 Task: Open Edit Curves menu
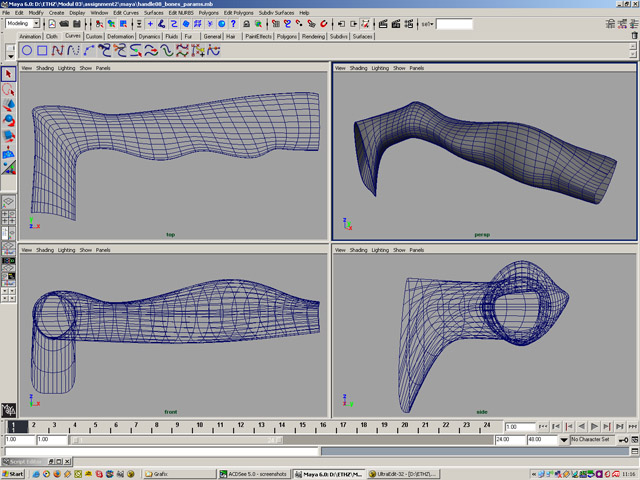point(126,13)
